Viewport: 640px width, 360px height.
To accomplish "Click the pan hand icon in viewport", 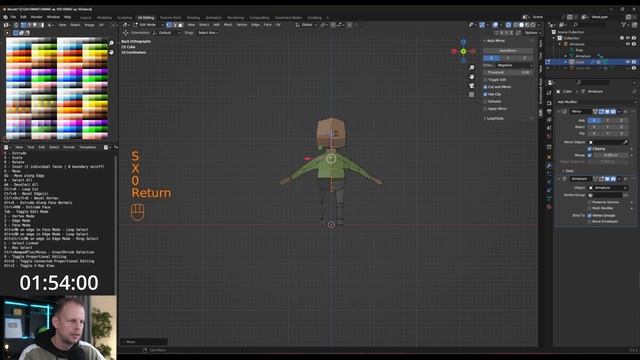I will [472, 77].
